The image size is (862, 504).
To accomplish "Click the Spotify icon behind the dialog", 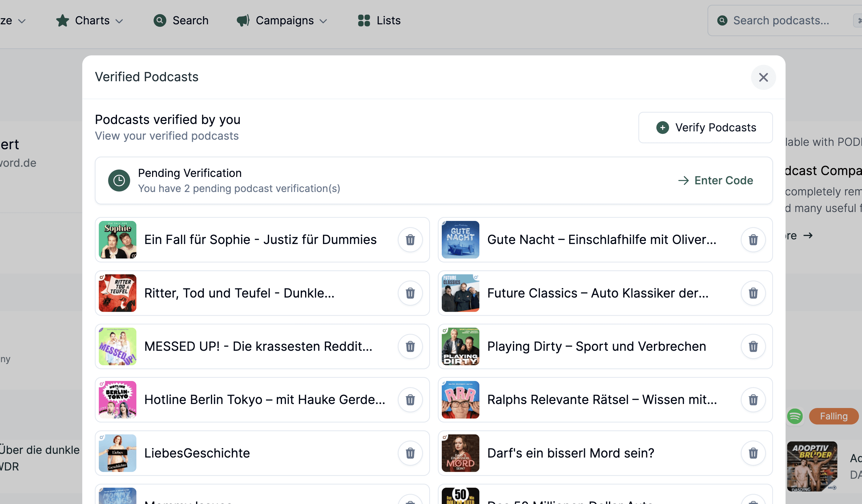I will point(795,417).
